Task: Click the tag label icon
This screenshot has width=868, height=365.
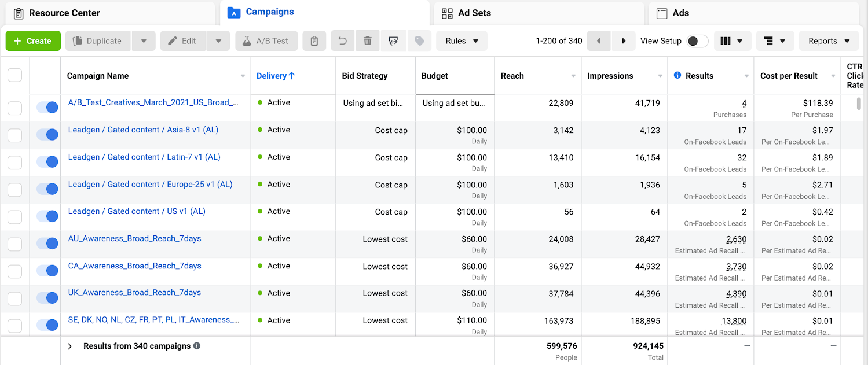Action: [x=420, y=41]
